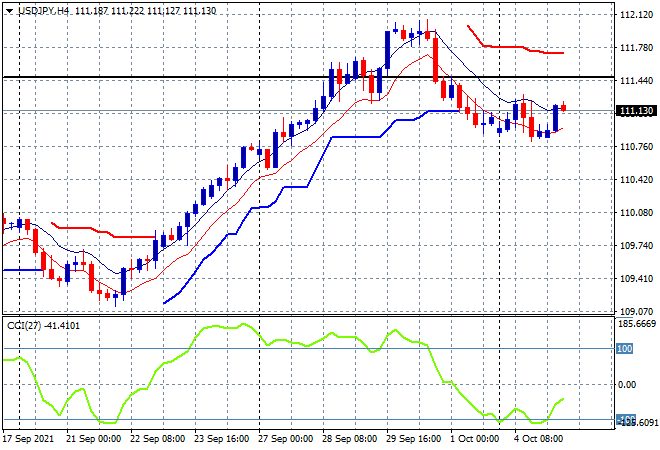Click the 111.440 price axis label
The width and height of the screenshot is (660, 450).
point(636,81)
